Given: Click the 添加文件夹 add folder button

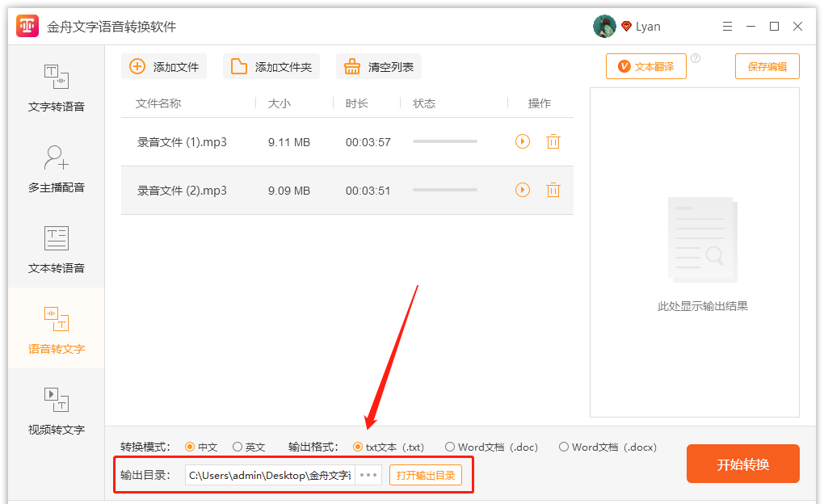Looking at the screenshot, I should (271, 67).
